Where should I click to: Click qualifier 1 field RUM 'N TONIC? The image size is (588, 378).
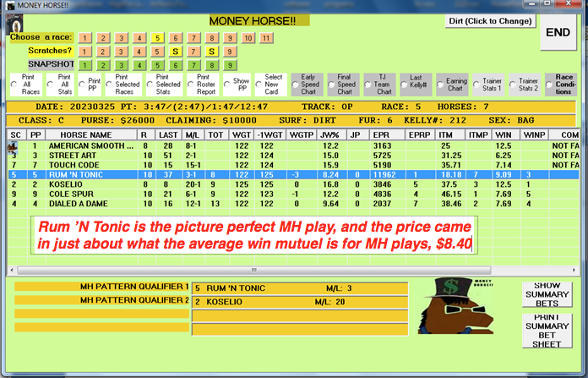[300, 288]
